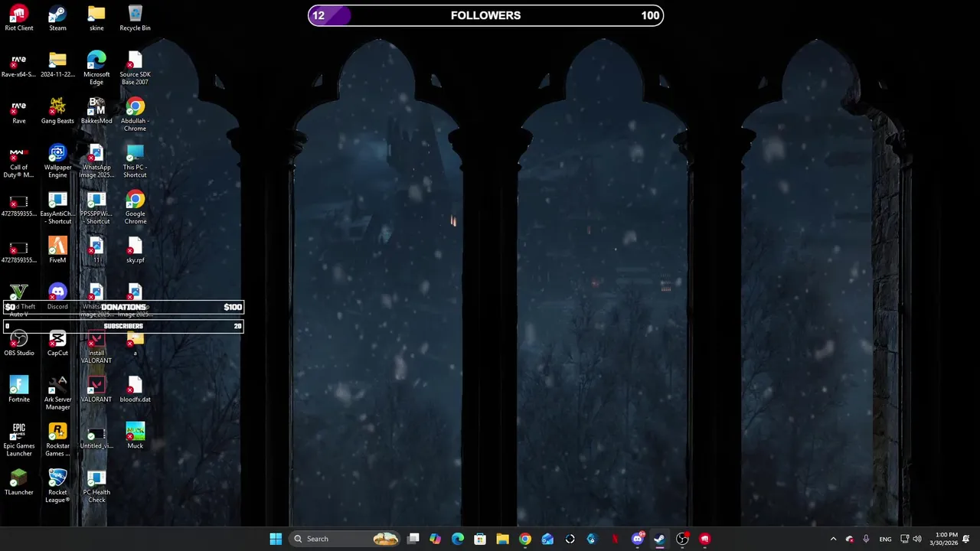Viewport: 980px width, 551px height.
Task: Select the BakkesMod desktop icon
Action: (x=96, y=112)
